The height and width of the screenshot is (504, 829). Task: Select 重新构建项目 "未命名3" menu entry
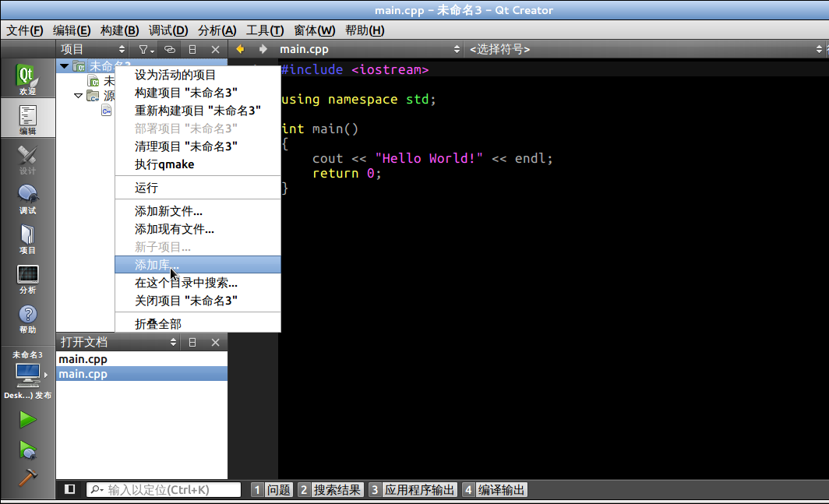(x=198, y=111)
